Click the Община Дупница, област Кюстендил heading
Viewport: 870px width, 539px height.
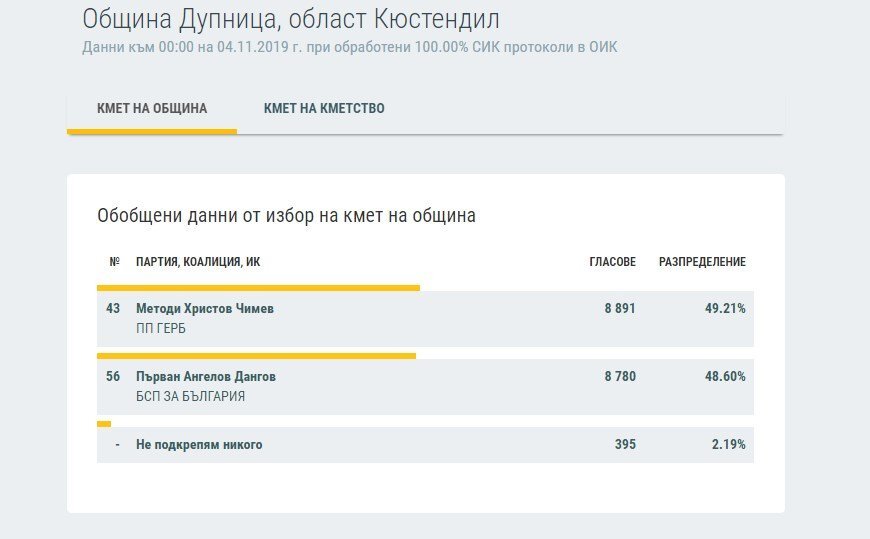point(291,20)
